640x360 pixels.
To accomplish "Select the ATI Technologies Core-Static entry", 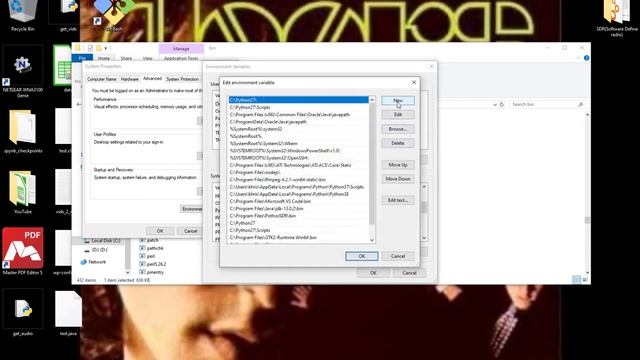I will [x=298, y=165].
